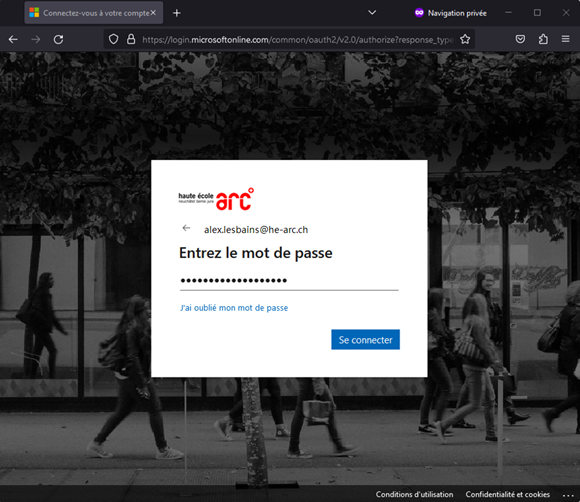The width and height of the screenshot is (580, 502).
Task: Open J'ai oublié mon mot de passe
Action: pyautogui.click(x=234, y=308)
